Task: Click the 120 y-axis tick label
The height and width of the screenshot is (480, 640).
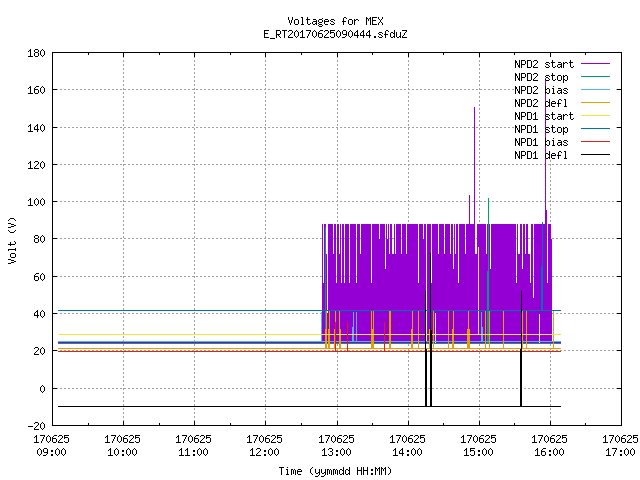Action: (36, 165)
